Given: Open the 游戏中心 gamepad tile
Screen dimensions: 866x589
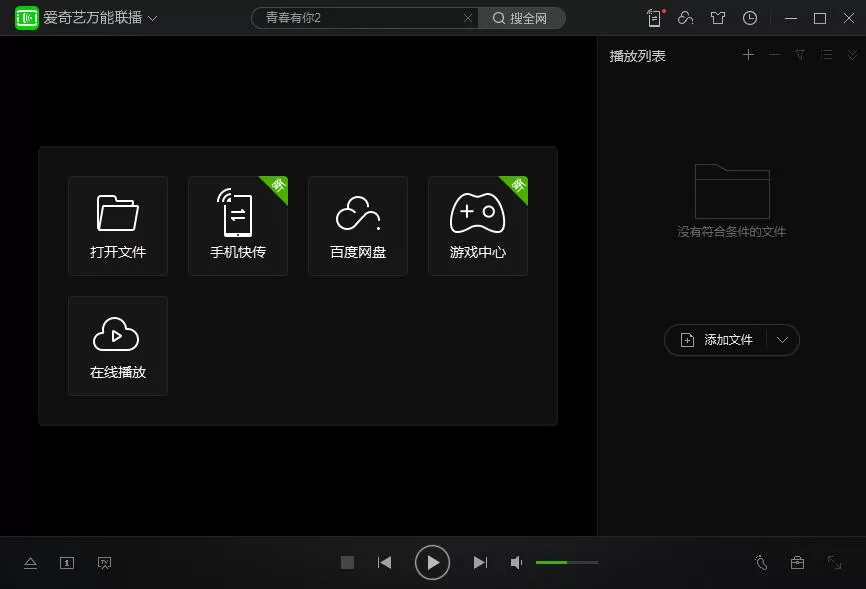Looking at the screenshot, I should coord(478,226).
